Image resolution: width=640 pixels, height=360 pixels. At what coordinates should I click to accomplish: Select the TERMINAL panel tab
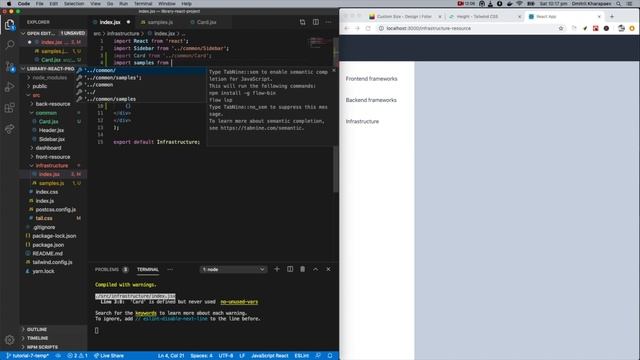pos(148,269)
